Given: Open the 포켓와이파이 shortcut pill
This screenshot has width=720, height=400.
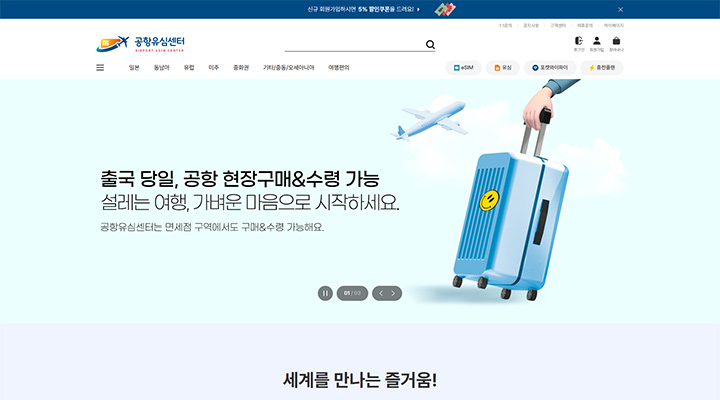Looking at the screenshot, I should (x=550, y=68).
